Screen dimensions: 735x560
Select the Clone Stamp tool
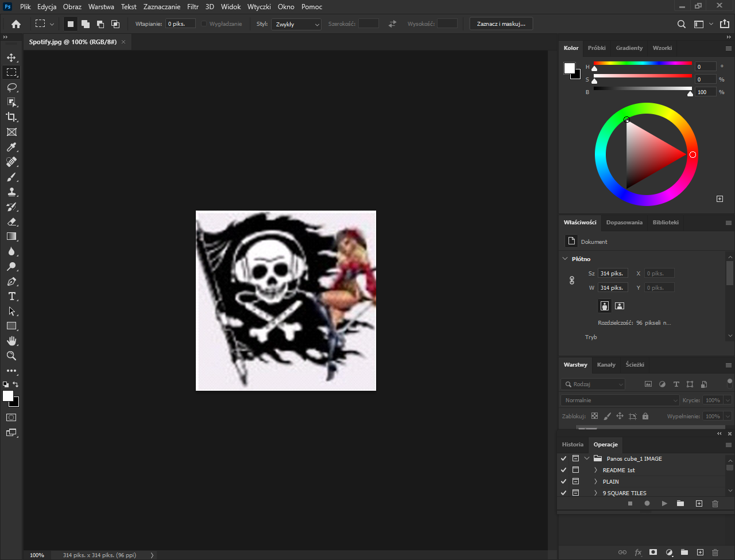(x=11, y=192)
